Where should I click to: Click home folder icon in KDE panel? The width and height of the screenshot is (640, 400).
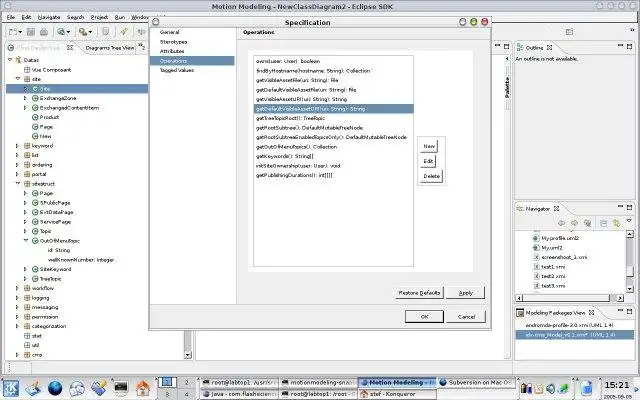tap(143, 388)
